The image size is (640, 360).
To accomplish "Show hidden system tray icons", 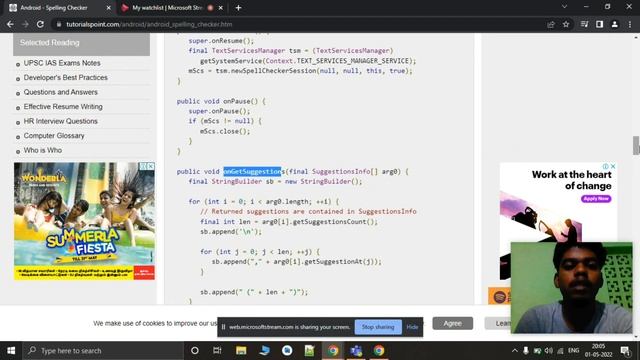I will (515, 351).
